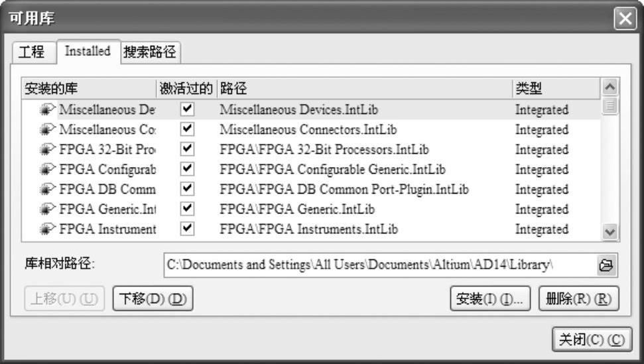The width and height of the screenshot is (644, 364).
Task: Uncheck activation for Miscellaneous Devices.IntLib
Action: (188, 109)
